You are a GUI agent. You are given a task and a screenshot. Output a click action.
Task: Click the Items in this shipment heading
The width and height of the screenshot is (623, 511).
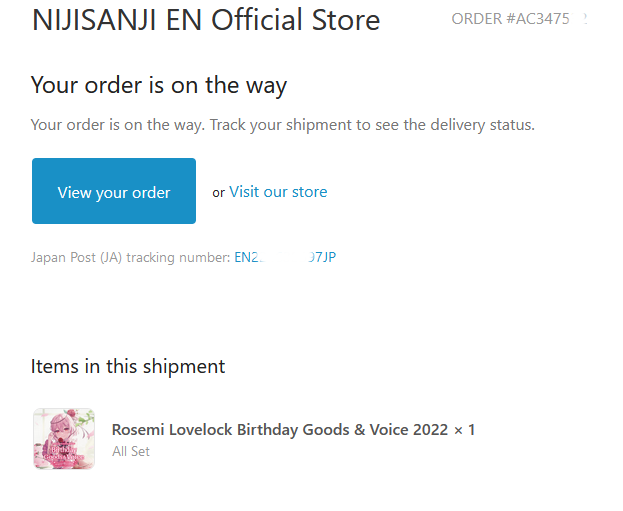tap(128, 366)
